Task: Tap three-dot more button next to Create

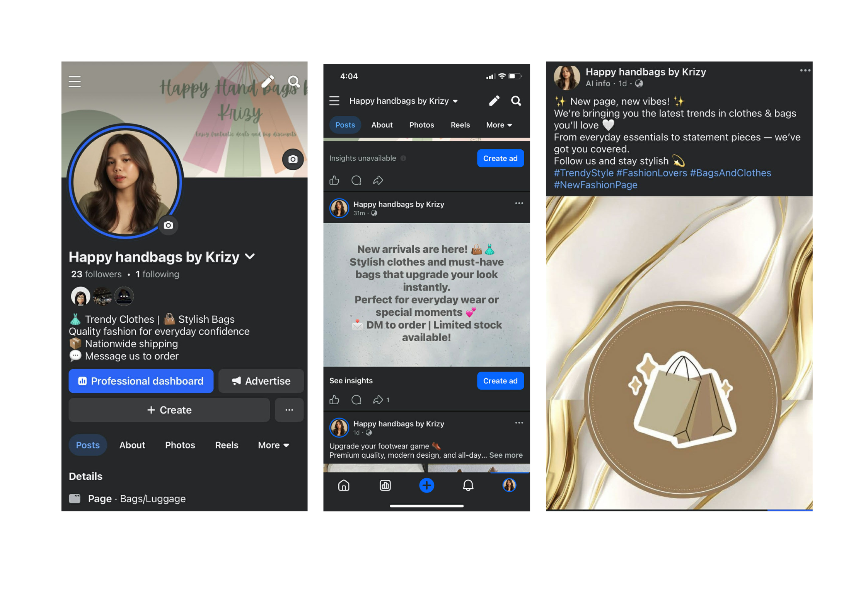Action: point(289,410)
